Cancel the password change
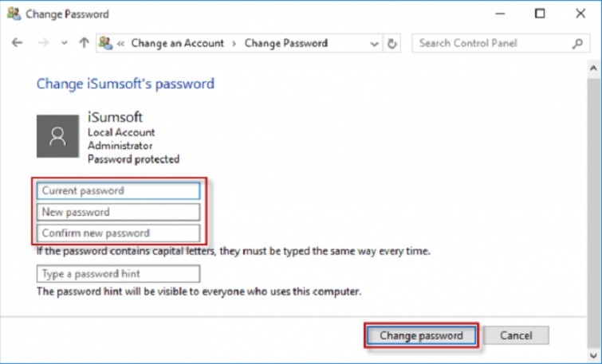This screenshot has width=602, height=364. click(x=516, y=335)
